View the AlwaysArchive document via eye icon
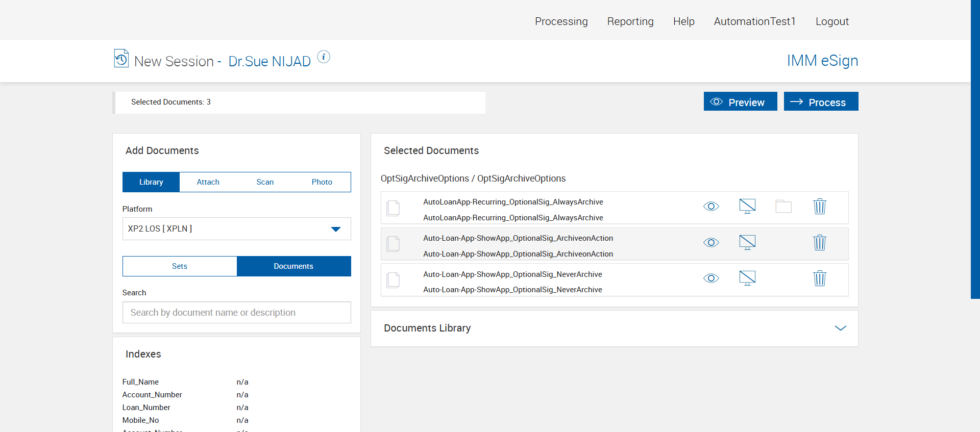Viewport: 980px width, 432px height. pos(711,207)
